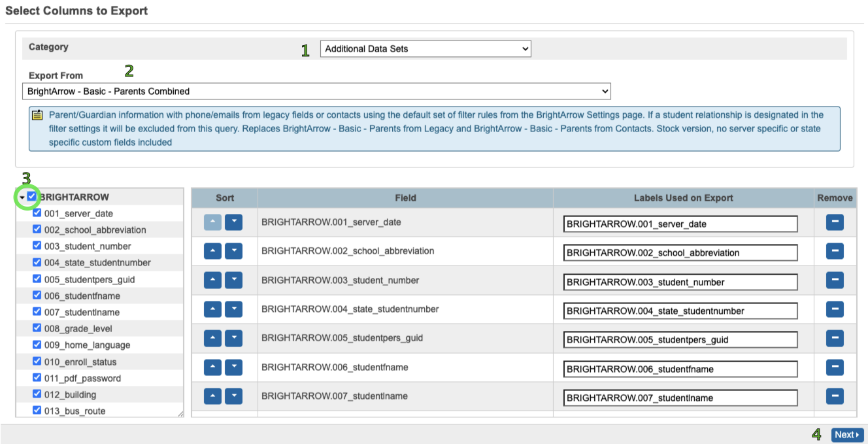868x444 pixels.
Task: Click the 010_enroll_status list label
Action: coord(80,362)
